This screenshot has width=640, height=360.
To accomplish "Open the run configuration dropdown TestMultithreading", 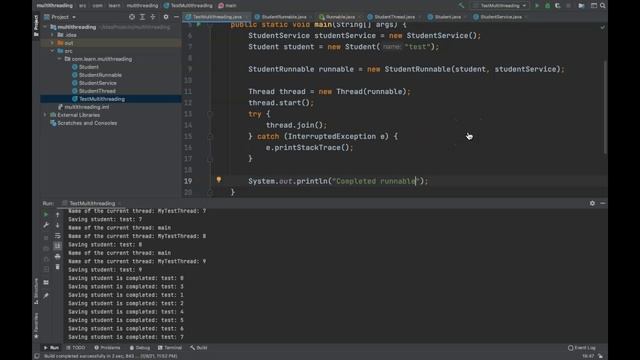I will pos(500,6).
